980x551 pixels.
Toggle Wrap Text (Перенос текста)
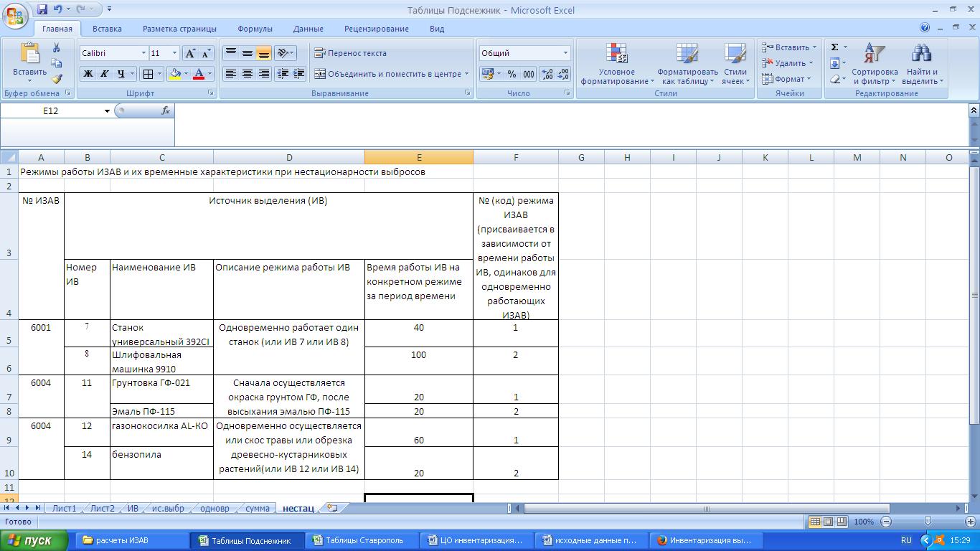[351, 53]
